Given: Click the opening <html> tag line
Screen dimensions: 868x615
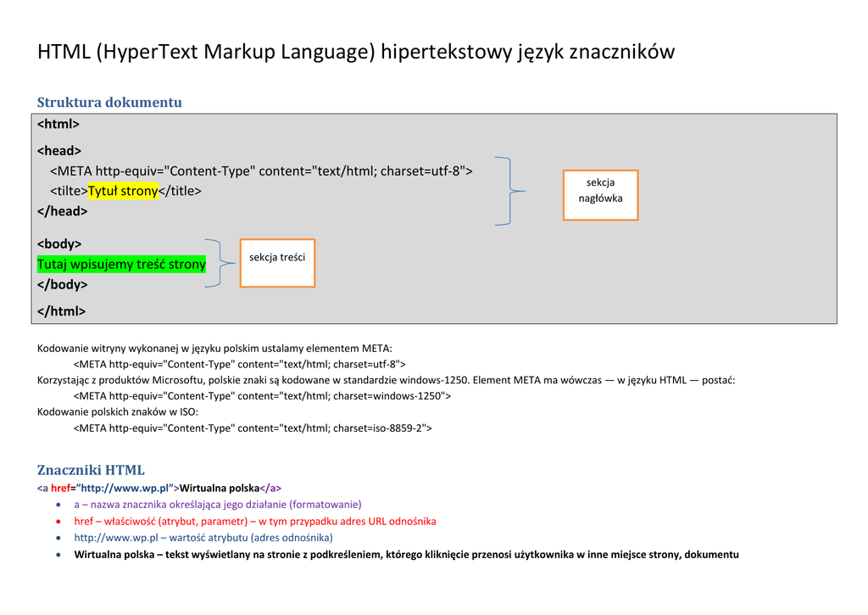Looking at the screenshot, I should [58, 124].
